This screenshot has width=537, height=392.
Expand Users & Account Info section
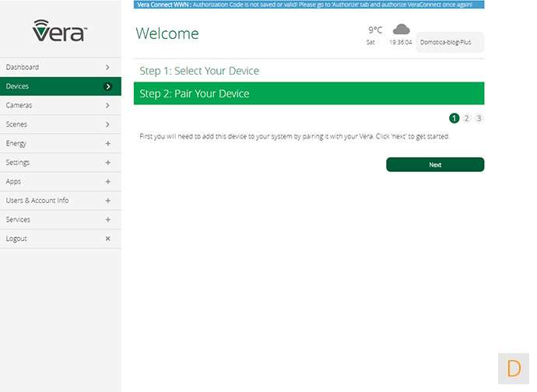click(107, 201)
